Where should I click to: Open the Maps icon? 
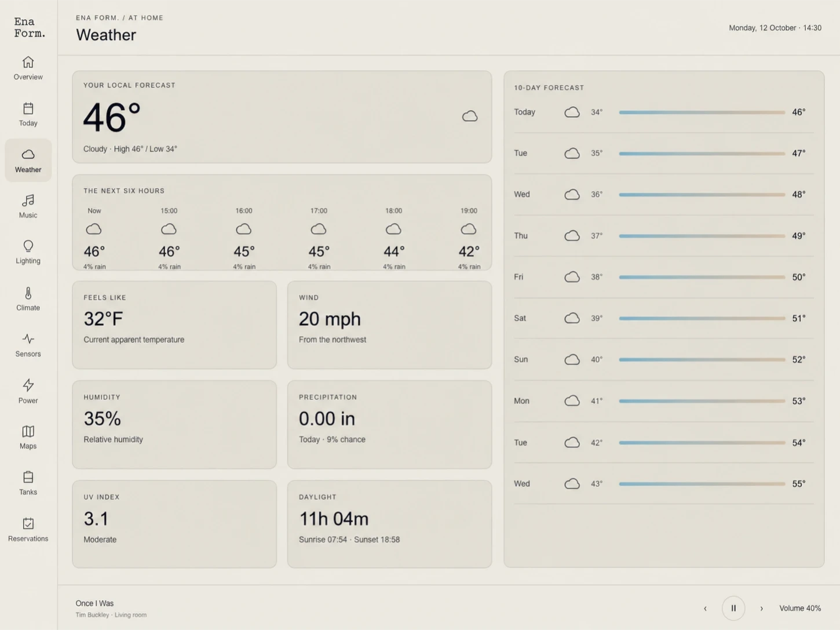28,431
